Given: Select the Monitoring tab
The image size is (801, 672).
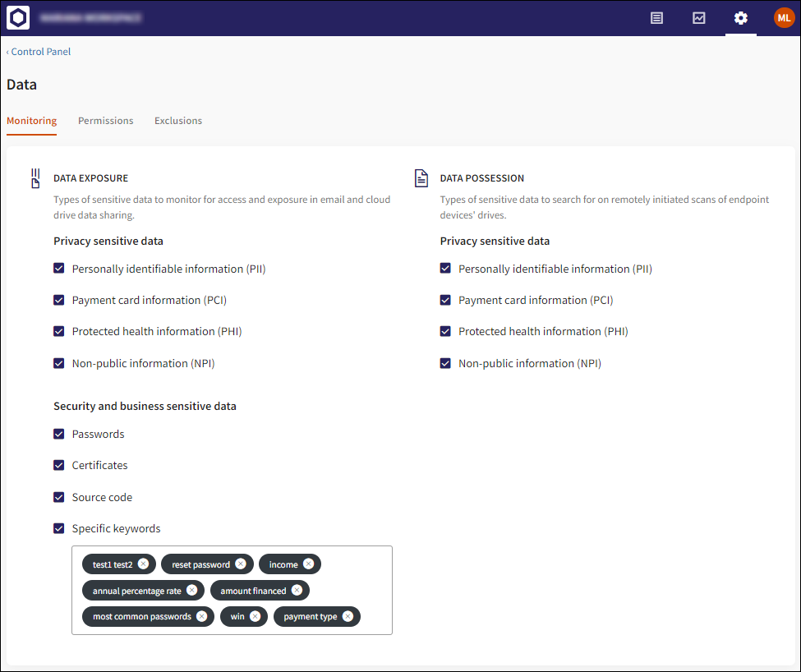Looking at the screenshot, I should 32,121.
